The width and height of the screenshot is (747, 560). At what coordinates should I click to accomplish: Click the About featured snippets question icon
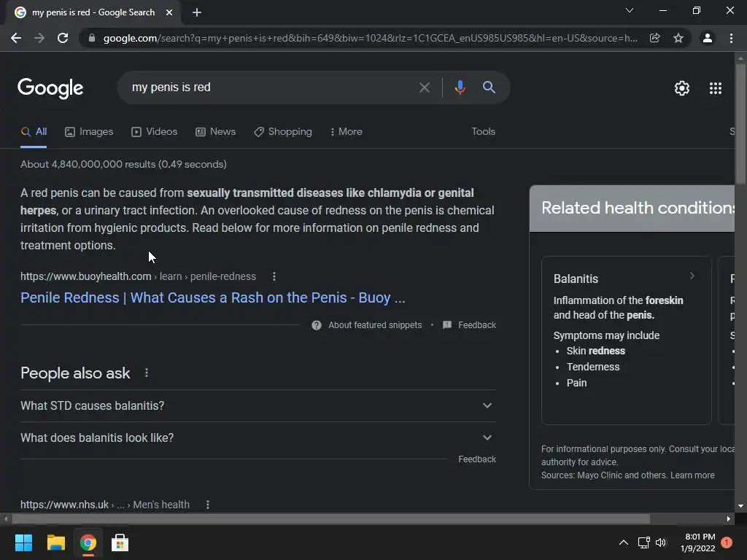[x=317, y=325]
